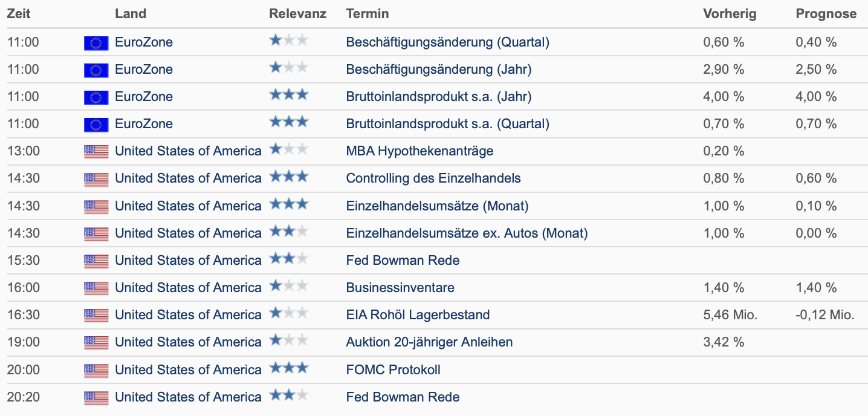Open Auktion 20-jähriger Anleihen link

[429, 342]
